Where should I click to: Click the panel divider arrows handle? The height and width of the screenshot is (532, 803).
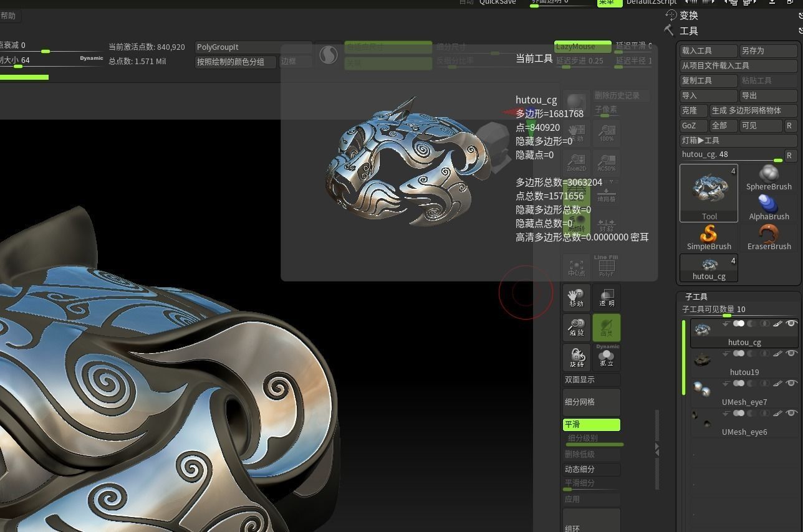pyautogui.click(x=657, y=449)
